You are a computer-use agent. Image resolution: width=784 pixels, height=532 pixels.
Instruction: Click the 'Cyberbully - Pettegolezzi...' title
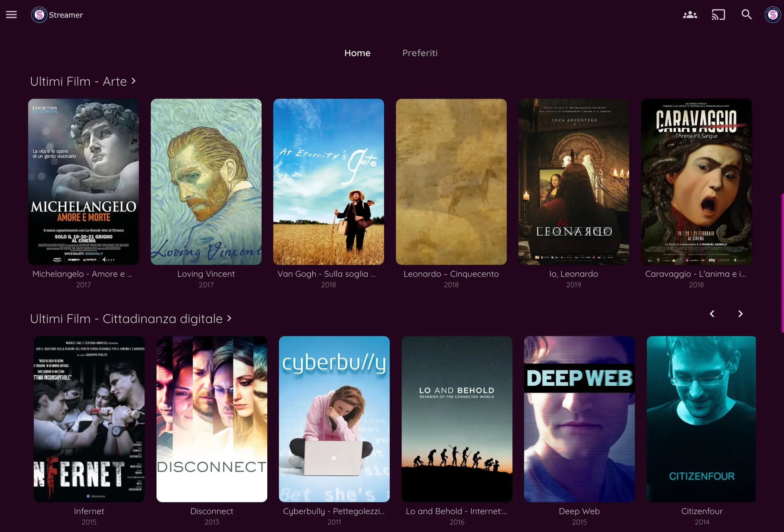pyautogui.click(x=334, y=511)
